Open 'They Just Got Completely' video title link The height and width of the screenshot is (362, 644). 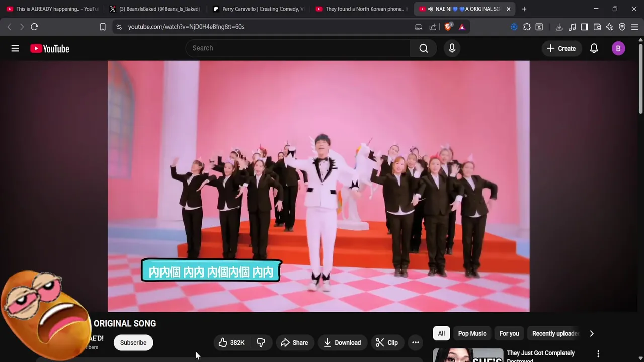tap(541, 356)
